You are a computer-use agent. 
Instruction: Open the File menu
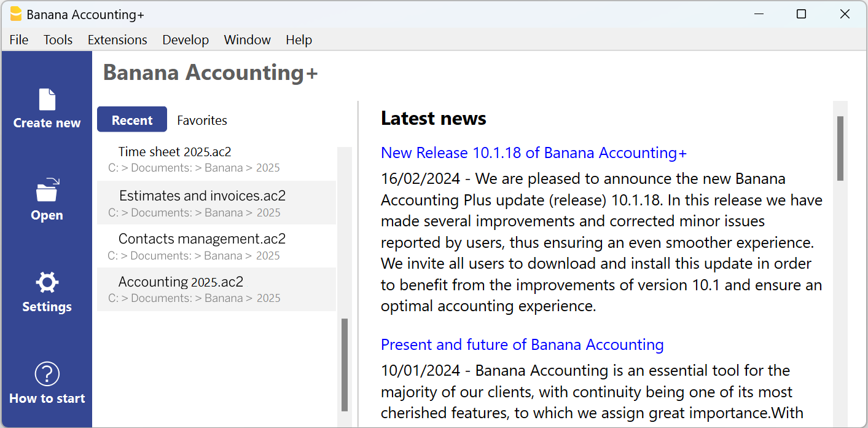(19, 40)
